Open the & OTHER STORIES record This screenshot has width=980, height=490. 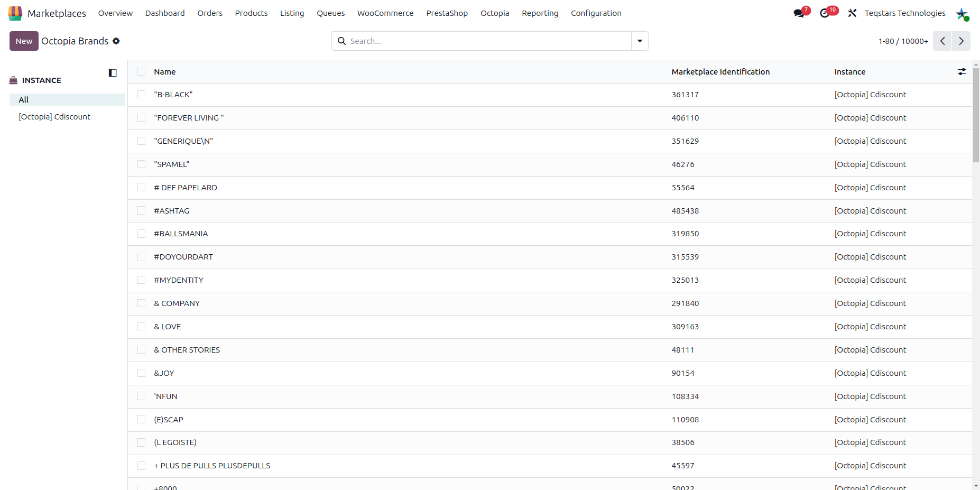(187, 350)
